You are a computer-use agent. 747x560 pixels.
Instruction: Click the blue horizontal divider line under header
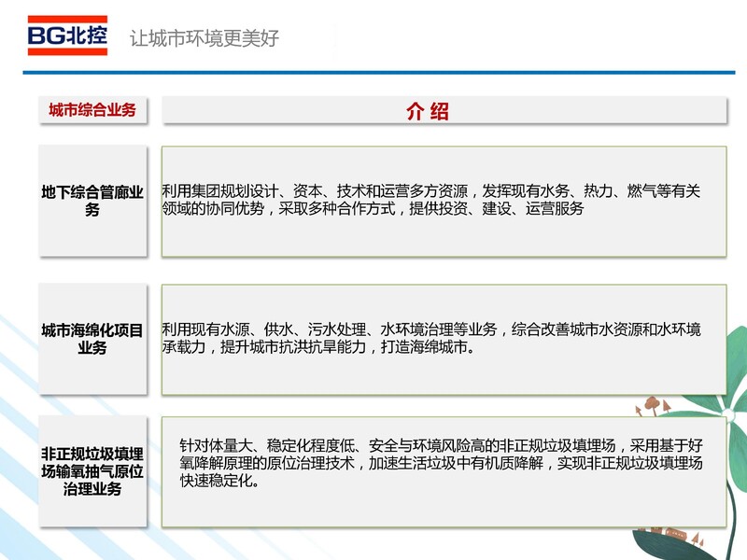(x=373, y=72)
